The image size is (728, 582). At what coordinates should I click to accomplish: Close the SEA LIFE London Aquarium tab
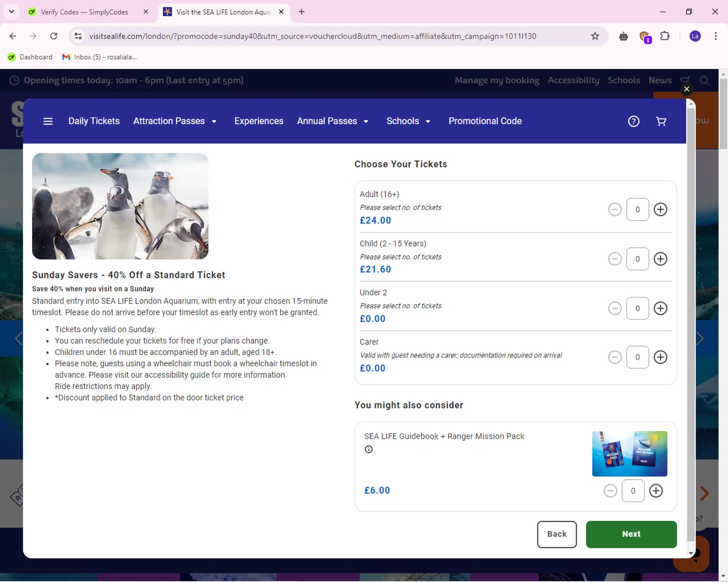click(x=281, y=12)
